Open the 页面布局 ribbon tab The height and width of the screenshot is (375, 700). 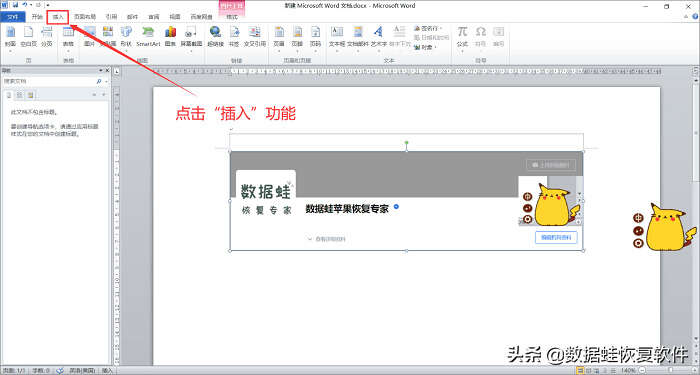click(85, 17)
